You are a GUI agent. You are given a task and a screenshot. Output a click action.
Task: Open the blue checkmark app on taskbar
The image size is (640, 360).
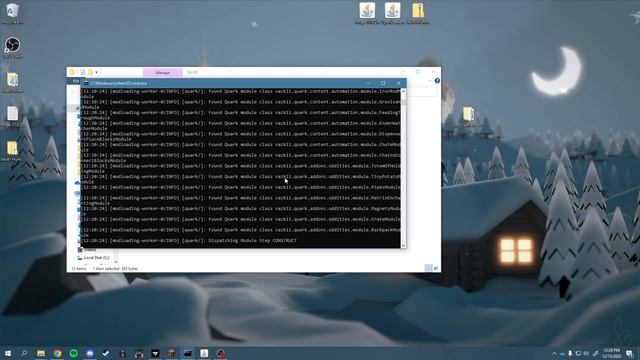tap(106, 353)
